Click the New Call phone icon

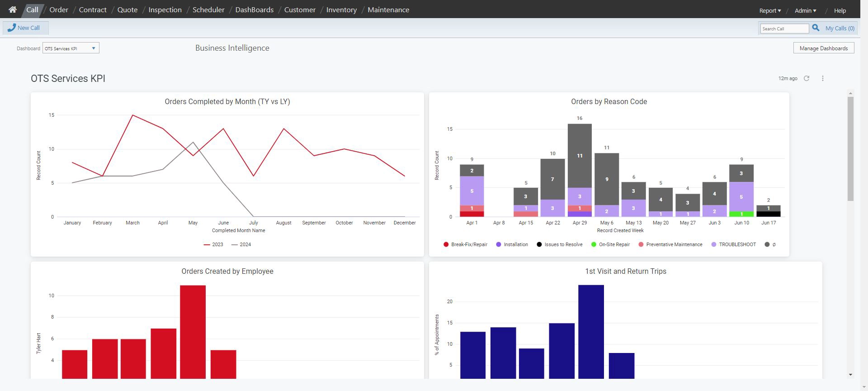click(x=12, y=28)
